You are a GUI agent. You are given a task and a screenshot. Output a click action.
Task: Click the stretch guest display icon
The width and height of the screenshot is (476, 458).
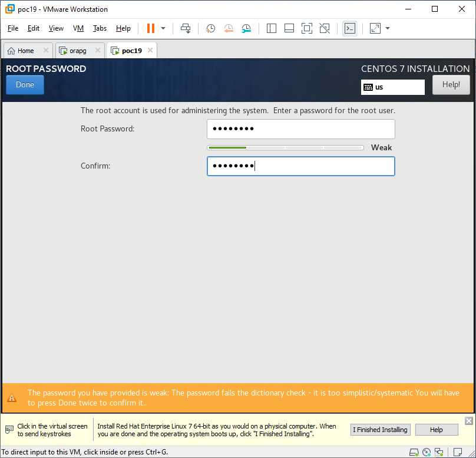[375, 28]
